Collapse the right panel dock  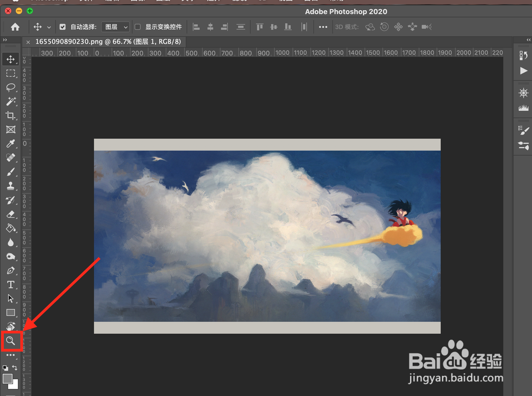click(528, 40)
